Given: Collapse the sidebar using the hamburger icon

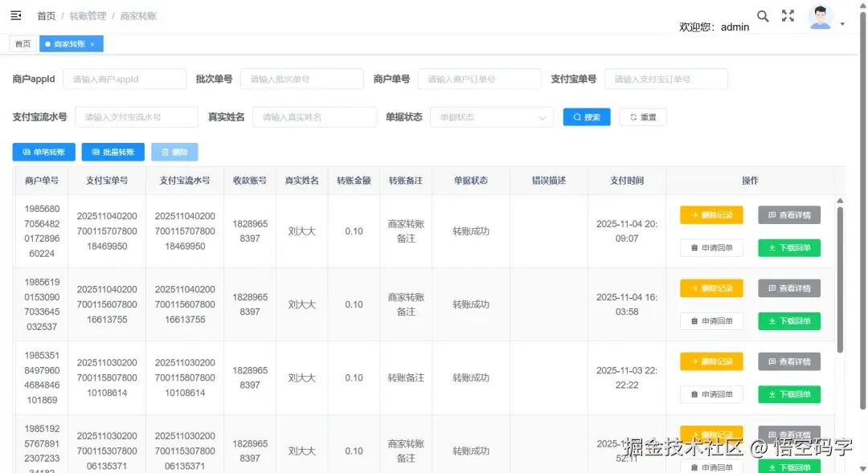Looking at the screenshot, I should click(15, 14).
